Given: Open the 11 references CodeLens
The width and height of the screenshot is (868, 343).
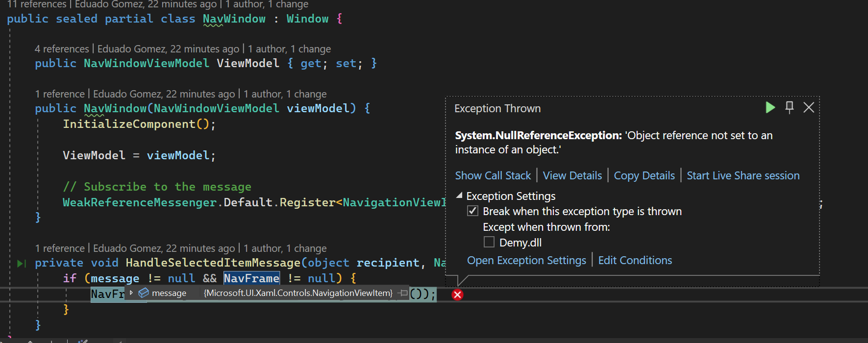Looking at the screenshot, I should coord(36,4).
